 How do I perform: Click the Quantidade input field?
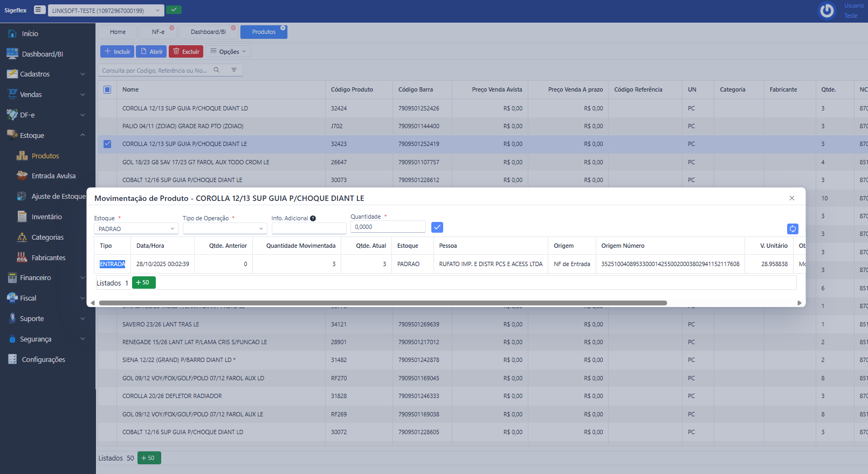pyautogui.click(x=388, y=227)
